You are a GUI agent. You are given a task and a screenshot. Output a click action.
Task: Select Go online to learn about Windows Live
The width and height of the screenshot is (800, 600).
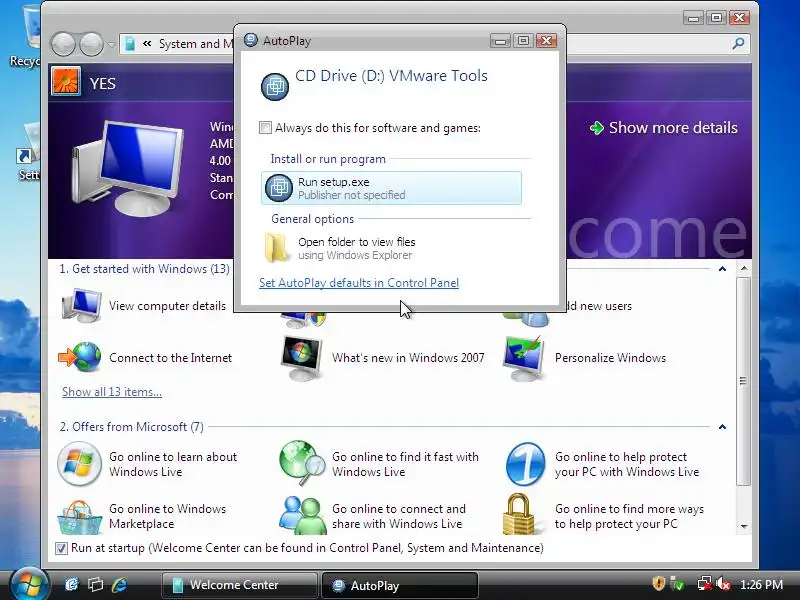(173, 464)
